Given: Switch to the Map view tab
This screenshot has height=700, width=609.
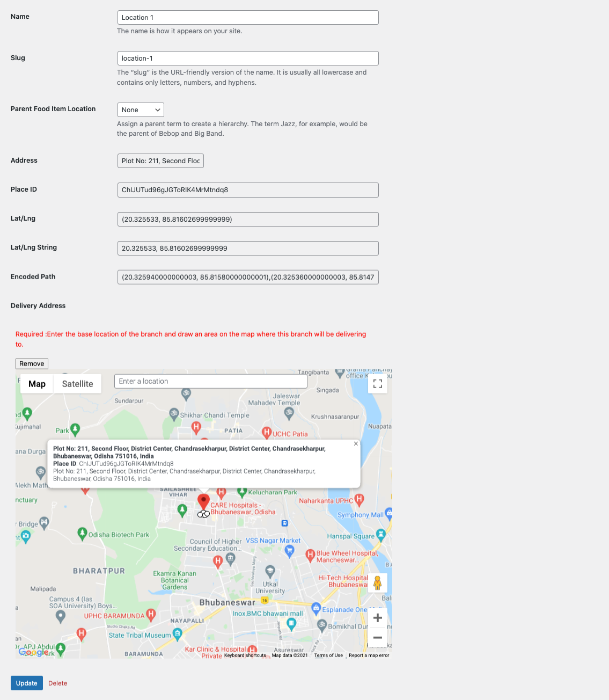Looking at the screenshot, I should [x=37, y=384].
